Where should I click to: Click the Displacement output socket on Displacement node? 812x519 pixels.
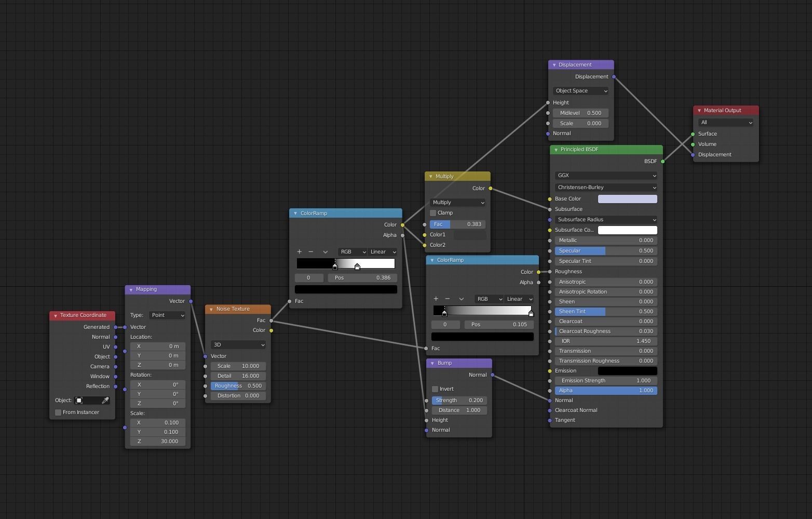click(x=614, y=77)
